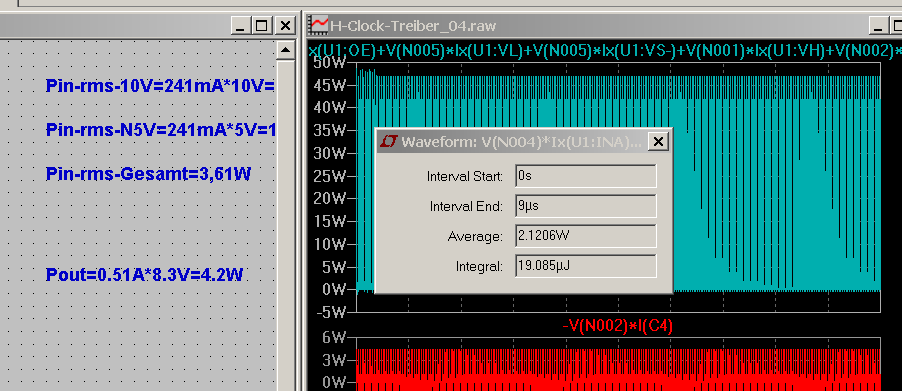Click the Average label in dialog
The image size is (902, 391).
(475, 236)
